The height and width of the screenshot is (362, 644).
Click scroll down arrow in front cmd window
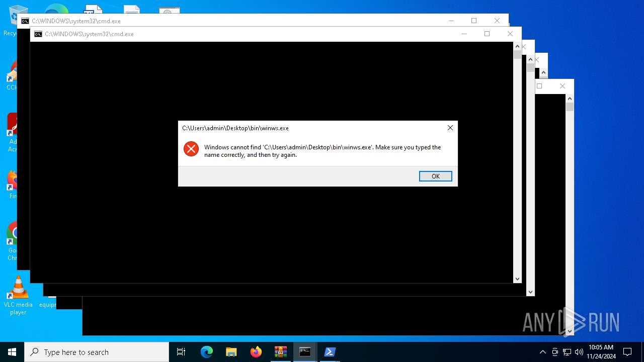(x=517, y=279)
